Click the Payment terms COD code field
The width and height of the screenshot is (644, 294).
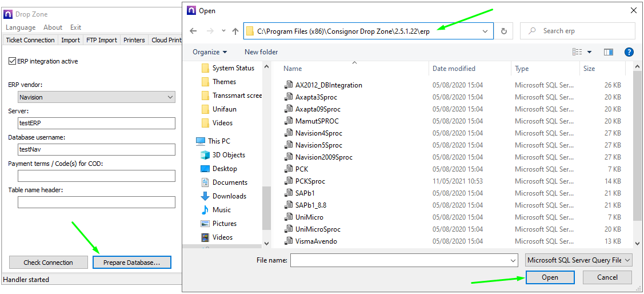tap(97, 176)
